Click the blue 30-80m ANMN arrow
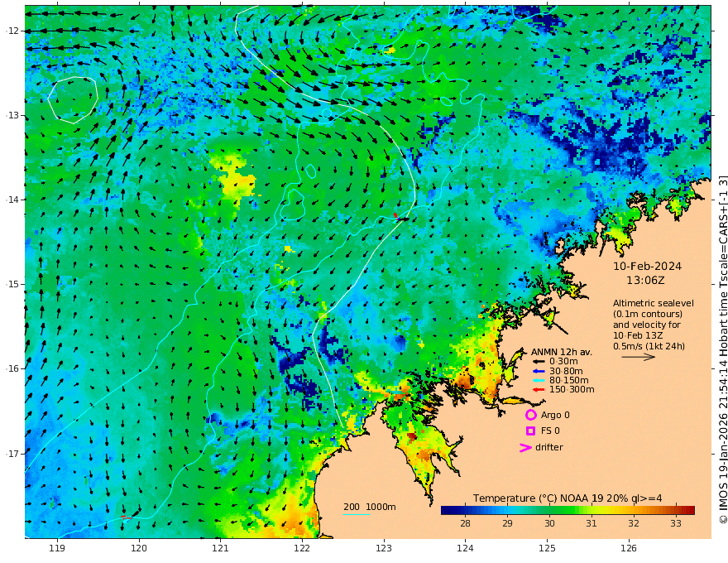 pyautogui.click(x=538, y=371)
